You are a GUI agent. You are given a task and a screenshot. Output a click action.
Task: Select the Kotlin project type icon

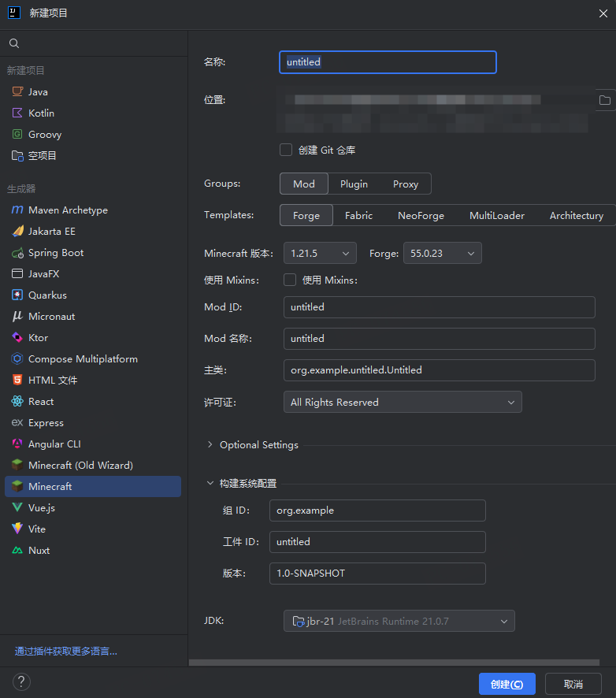coord(17,113)
